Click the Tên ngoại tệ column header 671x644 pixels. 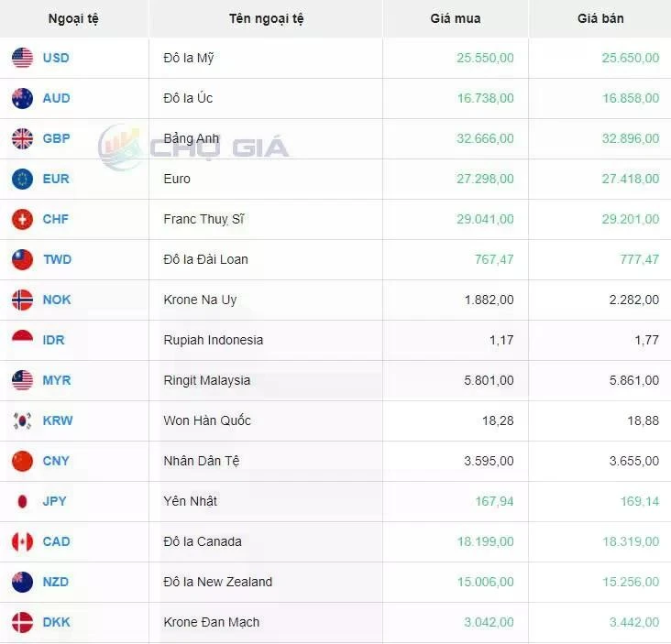coord(266,18)
